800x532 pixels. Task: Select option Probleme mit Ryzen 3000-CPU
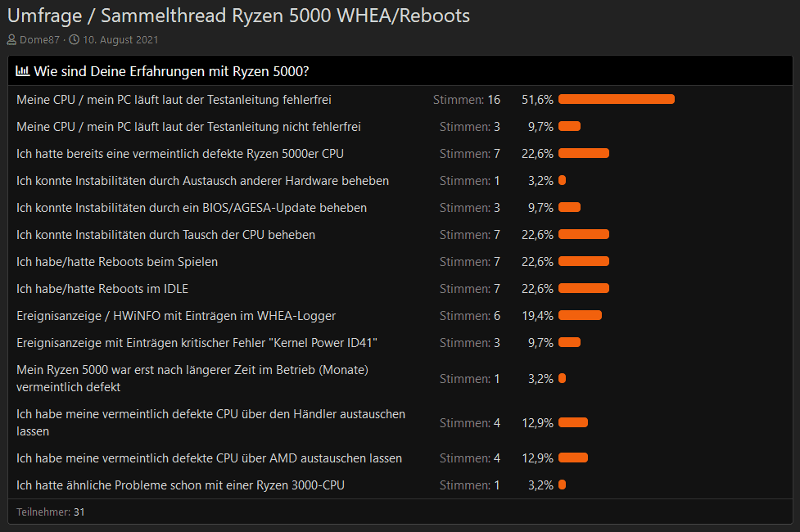point(180,485)
